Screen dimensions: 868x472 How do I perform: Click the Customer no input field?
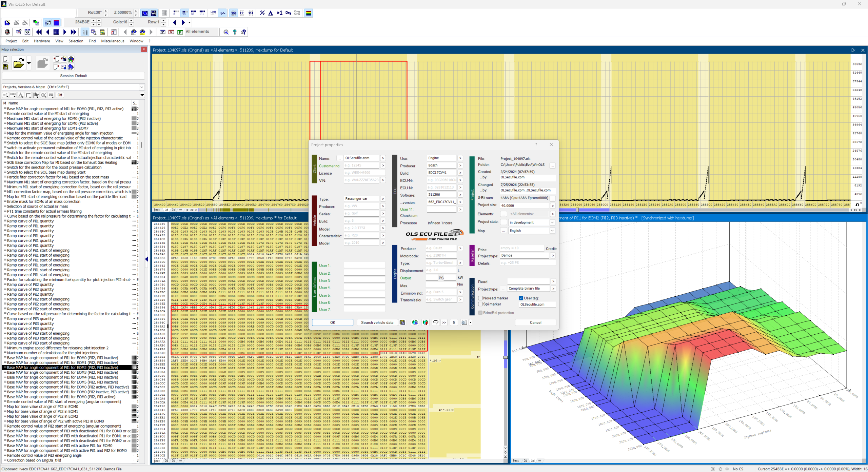(x=361, y=165)
